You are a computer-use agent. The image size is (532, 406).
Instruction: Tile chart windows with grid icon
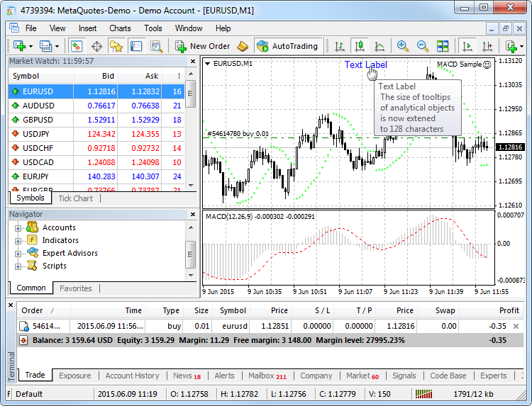(x=443, y=46)
